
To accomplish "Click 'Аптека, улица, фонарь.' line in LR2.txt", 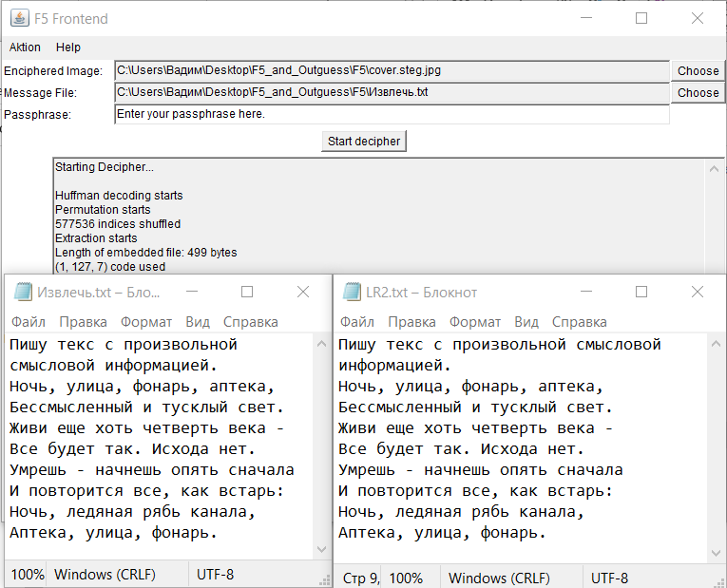I will 442,533.
